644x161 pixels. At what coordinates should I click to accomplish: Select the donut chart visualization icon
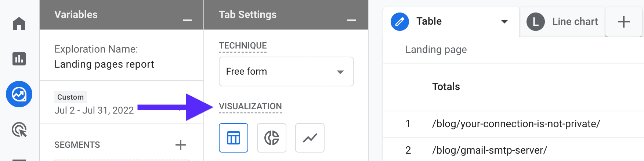[272, 138]
